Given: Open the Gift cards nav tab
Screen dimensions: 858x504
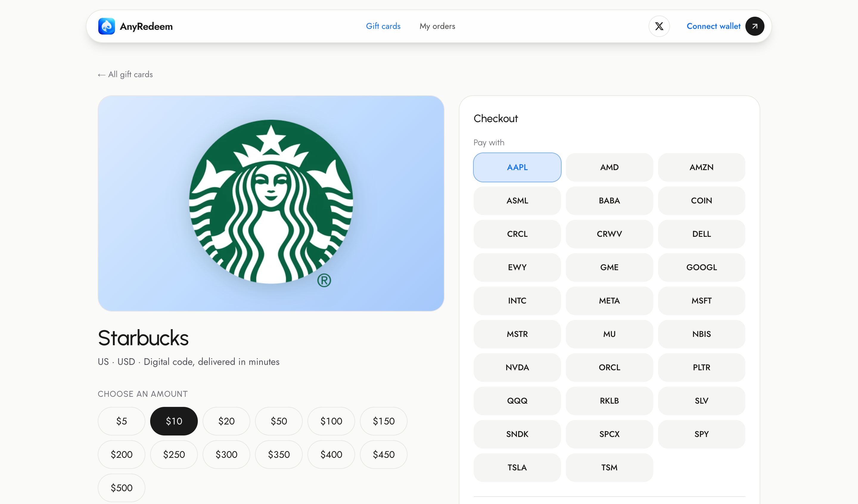Looking at the screenshot, I should [x=383, y=26].
